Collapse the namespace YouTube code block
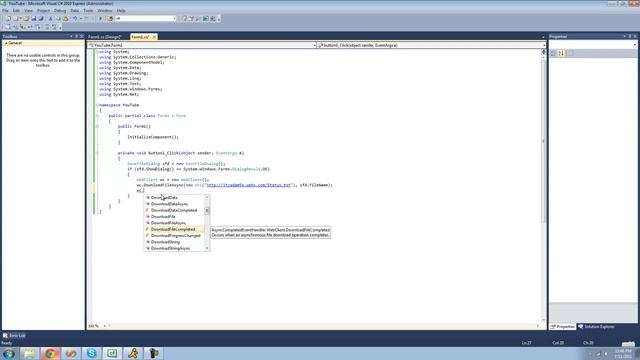 [97, 105]
